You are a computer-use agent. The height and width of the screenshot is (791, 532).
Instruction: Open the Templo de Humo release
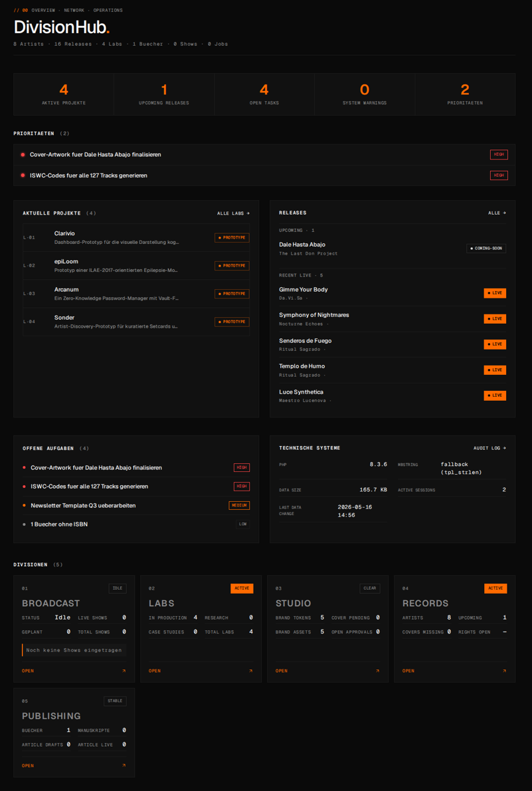pyautogui.click(x=393, y=370)
